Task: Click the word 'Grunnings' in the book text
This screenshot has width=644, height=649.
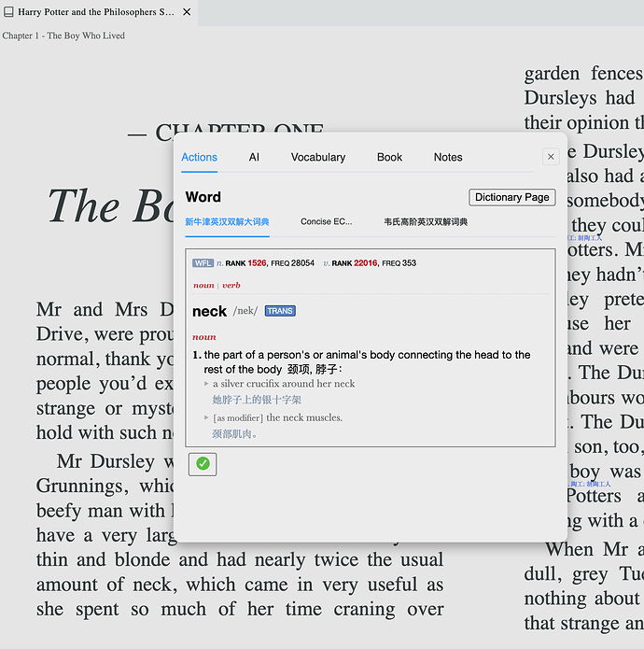Action: point(82,487)
